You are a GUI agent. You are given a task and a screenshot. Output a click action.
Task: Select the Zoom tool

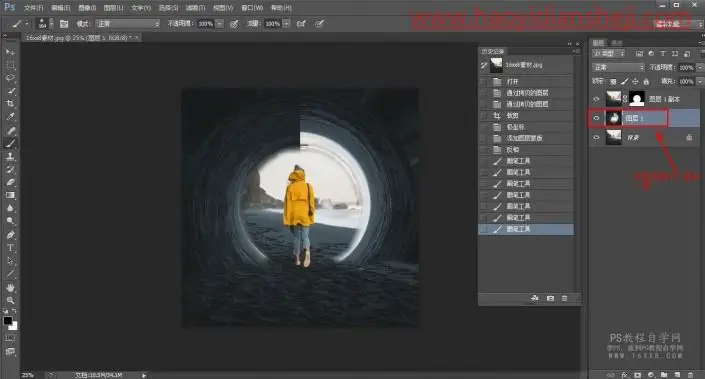point(10,300)
